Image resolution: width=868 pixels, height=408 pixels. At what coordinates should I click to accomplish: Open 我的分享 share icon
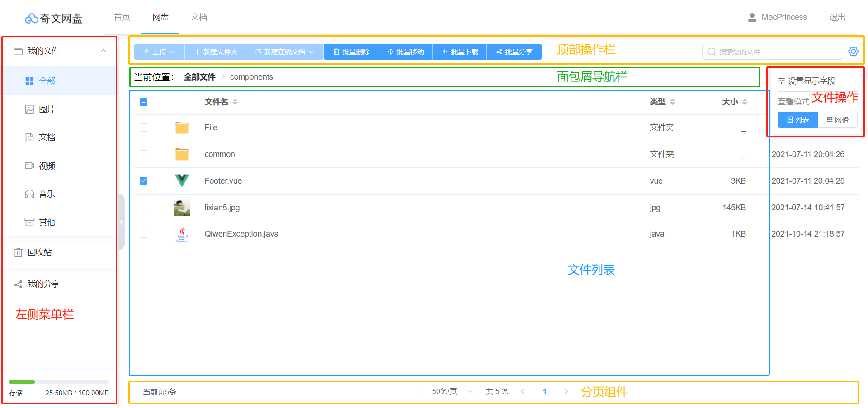[x=18, y=284]
